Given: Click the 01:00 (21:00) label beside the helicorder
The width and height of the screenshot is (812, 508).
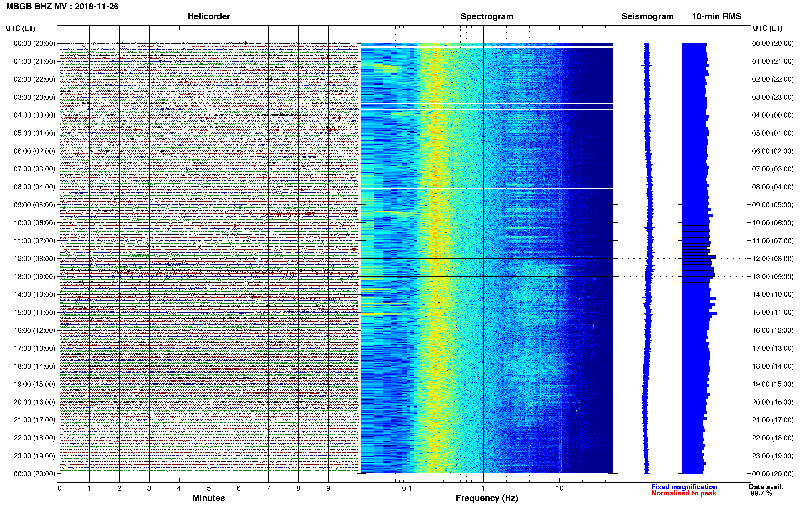Looking at the screenshot, I should tap(34, 62).
